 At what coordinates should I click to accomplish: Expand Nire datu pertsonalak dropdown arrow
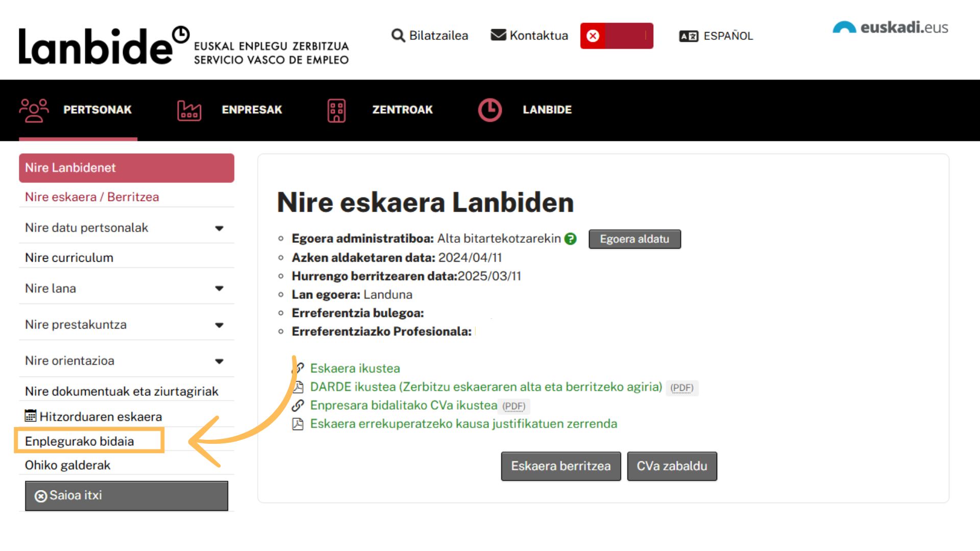[x=219, y=228]
